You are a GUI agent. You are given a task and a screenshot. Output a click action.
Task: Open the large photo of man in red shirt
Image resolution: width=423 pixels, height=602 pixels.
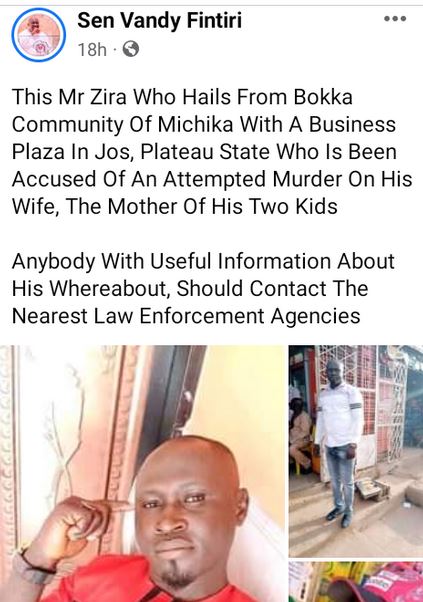[142, 473]
